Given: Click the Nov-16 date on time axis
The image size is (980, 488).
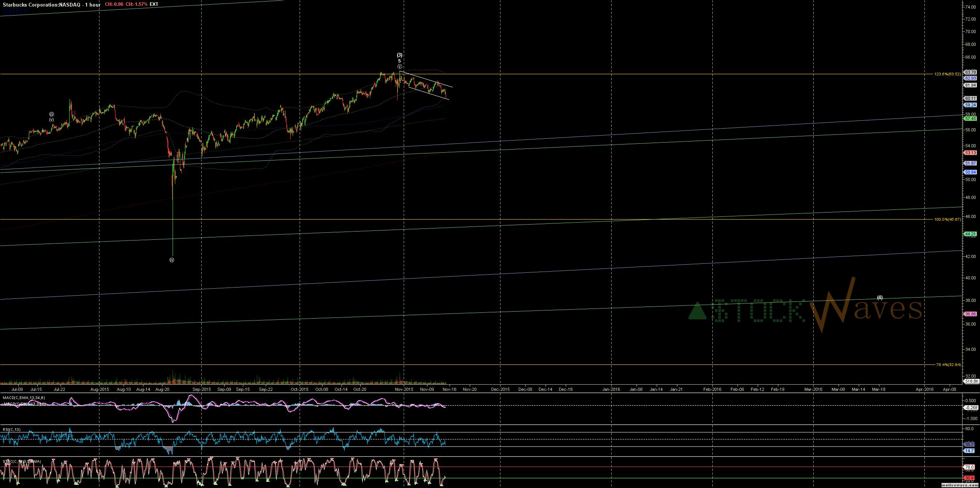Looking at the screenshot, I should coord(450,389).
